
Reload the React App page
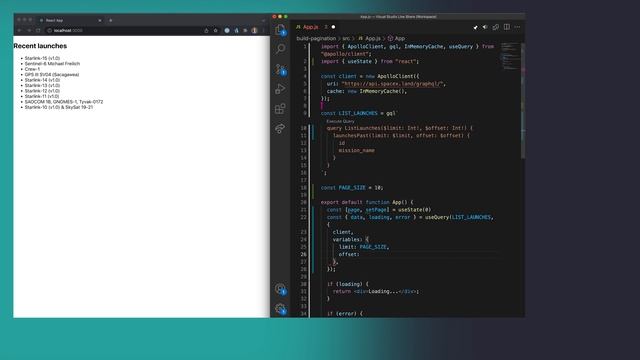38,31
